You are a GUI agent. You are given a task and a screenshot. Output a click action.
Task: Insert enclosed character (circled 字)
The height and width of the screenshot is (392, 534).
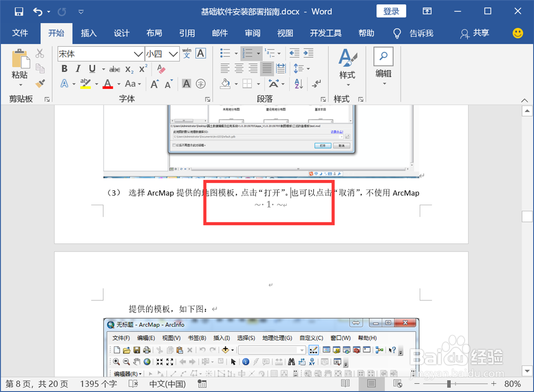pyautogui.click(x=201, y=84)
